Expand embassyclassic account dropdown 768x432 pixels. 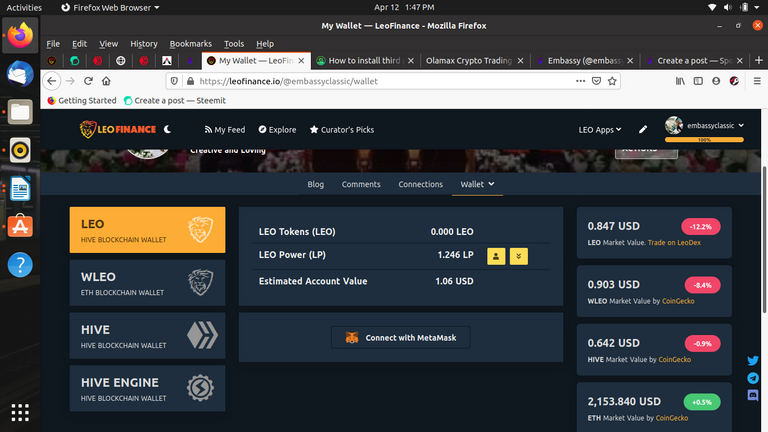pyautogui.click(x=715, y=125)
